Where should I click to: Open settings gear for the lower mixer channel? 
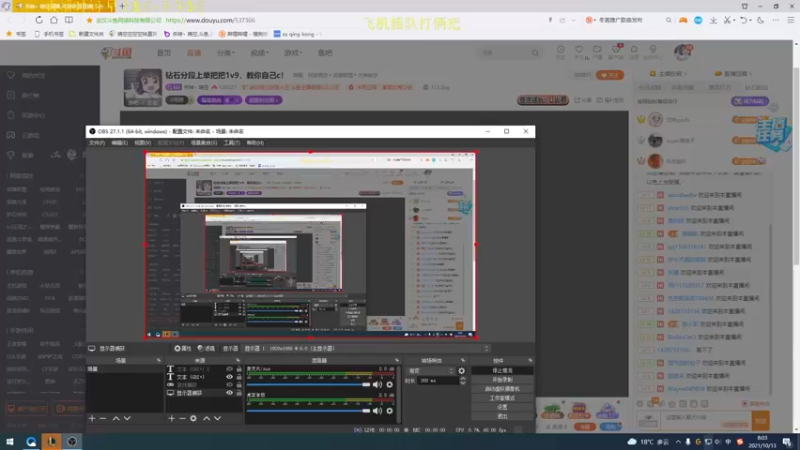(389, 411)
